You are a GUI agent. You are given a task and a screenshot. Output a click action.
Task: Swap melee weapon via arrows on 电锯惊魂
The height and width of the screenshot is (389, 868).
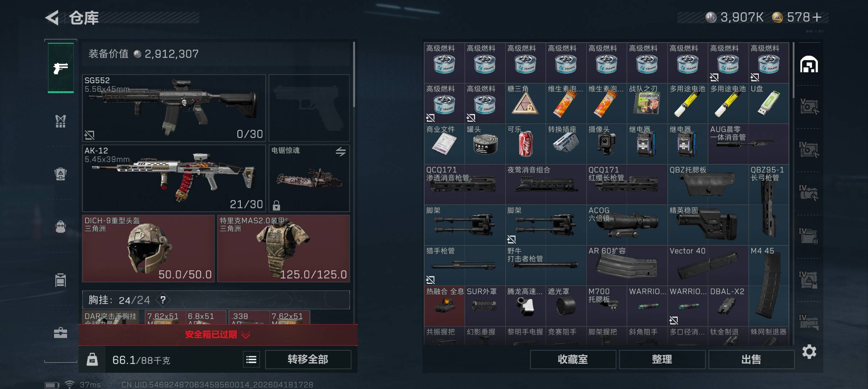340,152
